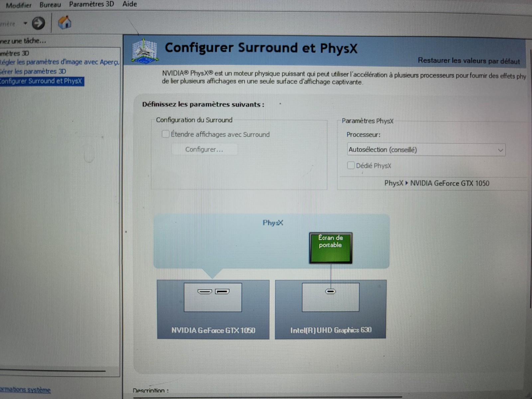This screenshot has height=399, width=532.
Task: Select 'Configurer Surround et PhysX' task
Action: pos(41,81)
